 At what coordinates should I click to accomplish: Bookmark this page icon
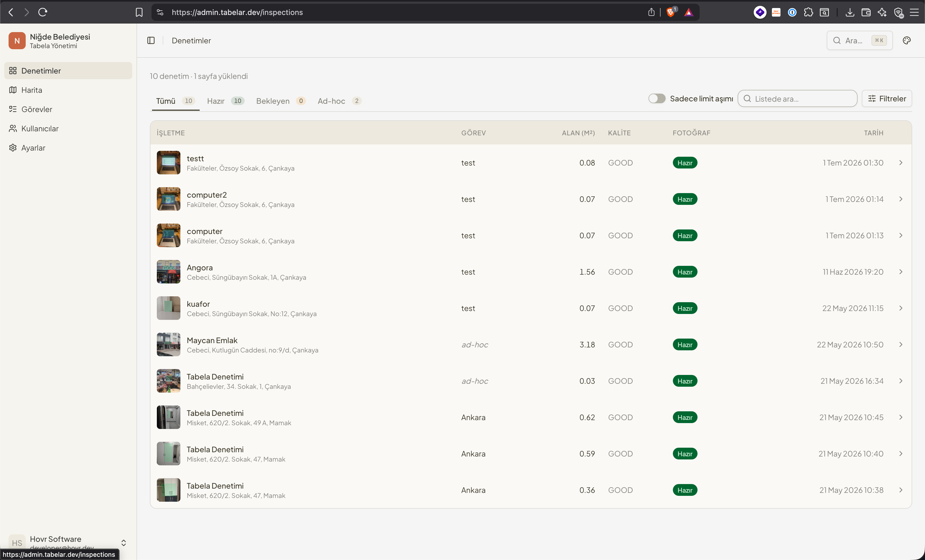tap(139, 12)
